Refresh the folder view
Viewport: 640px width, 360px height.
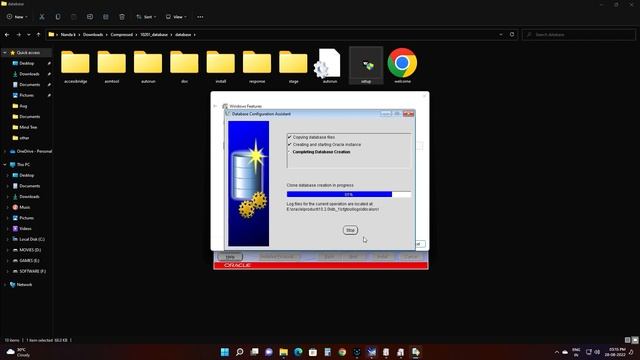[512, 35]
